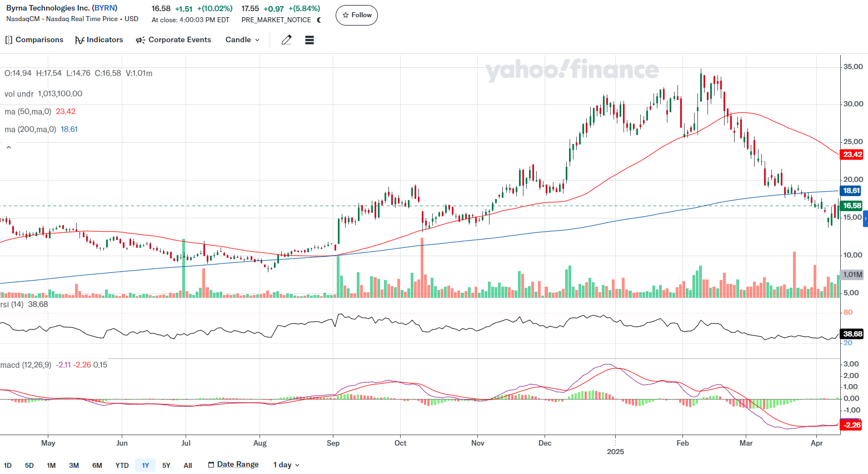Click the OHLC values readout line
This screenshot has height=474, width=868.
pyautogui.click(x=78, y=73)
